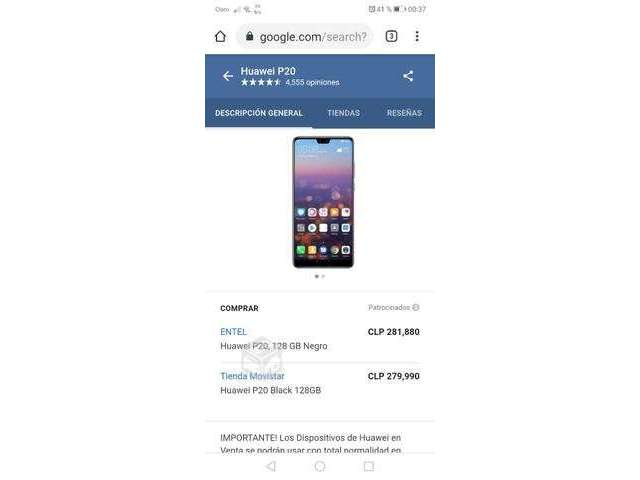This screenshot has height=480, width=640.
Task: Open the Patrocinados info icon
Action: pyautogui.click(x=416, y=307)
